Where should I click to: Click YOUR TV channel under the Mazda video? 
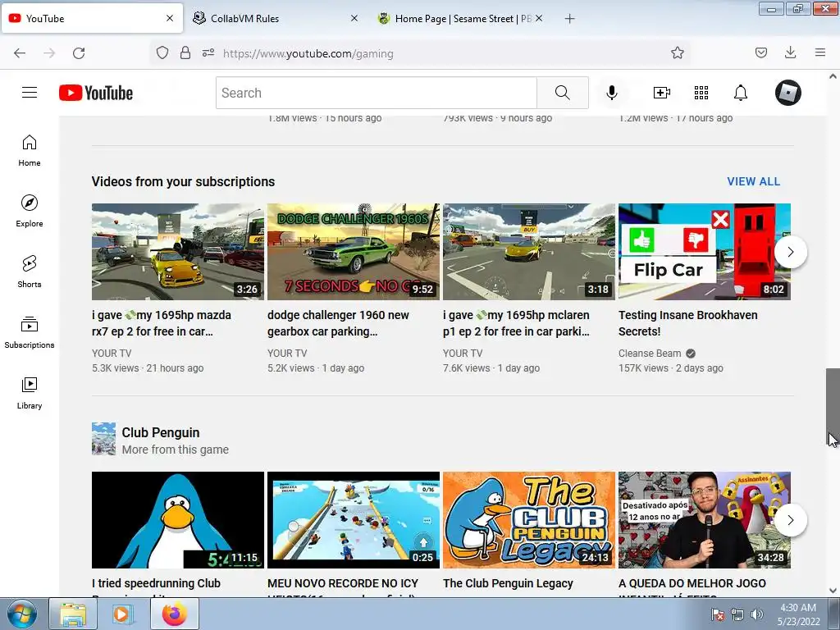pyautogui.click(x=112, y=353)
